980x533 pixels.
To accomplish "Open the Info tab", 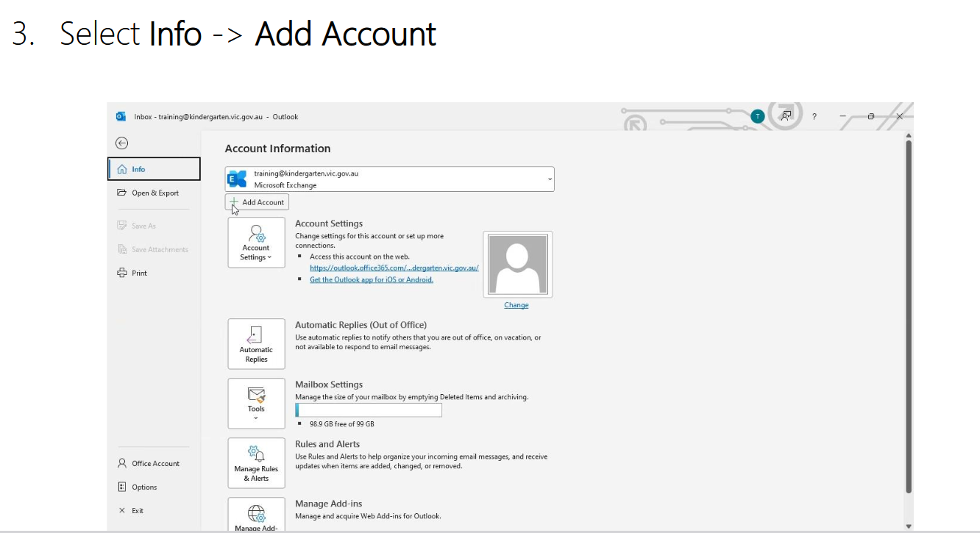I will (154, 169).
